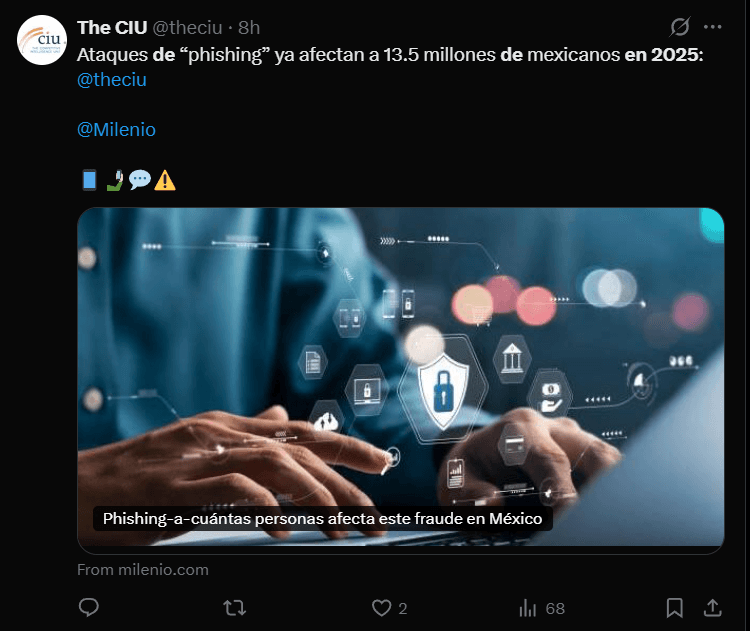
Task: Open the Grok explain-this-post icon
Action: click(x=680, y=27)
